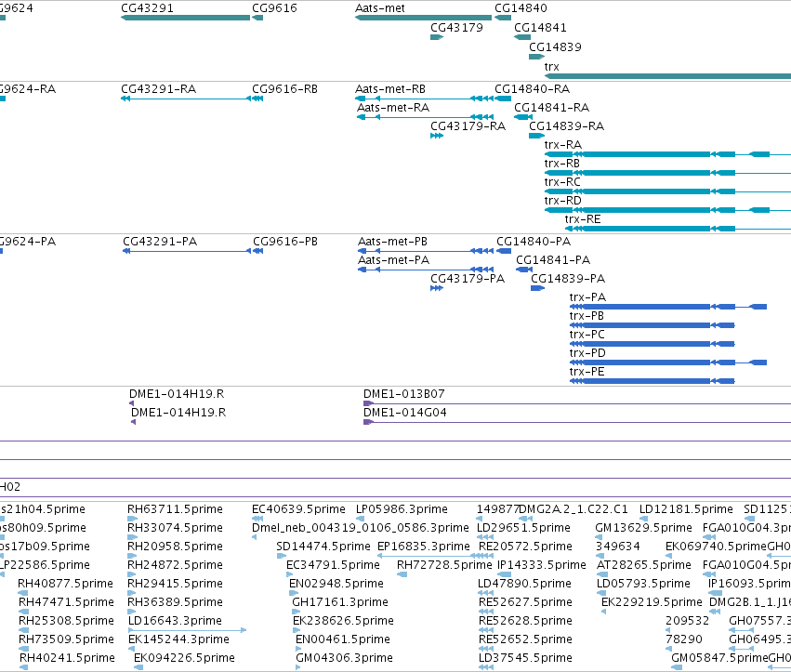This screenshot has height=672, width=791.
Task: Select the DME1-013B07 clone label
Action: (404, 394)
